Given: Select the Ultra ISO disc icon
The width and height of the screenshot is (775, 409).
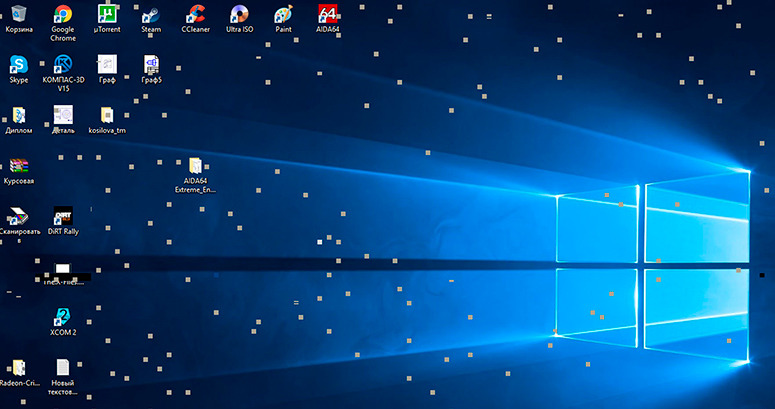Looking at the screenshot, I should pyautogui.click(x=239, y=14).
